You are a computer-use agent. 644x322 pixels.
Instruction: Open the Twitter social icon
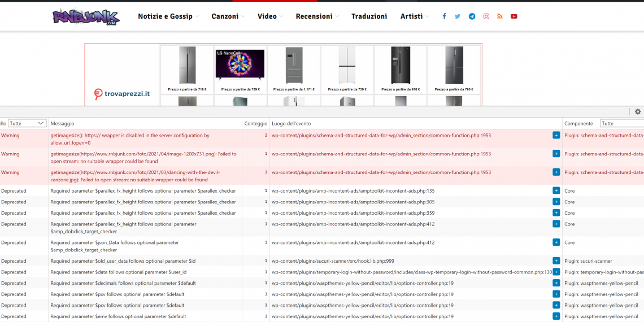[458, 16]
